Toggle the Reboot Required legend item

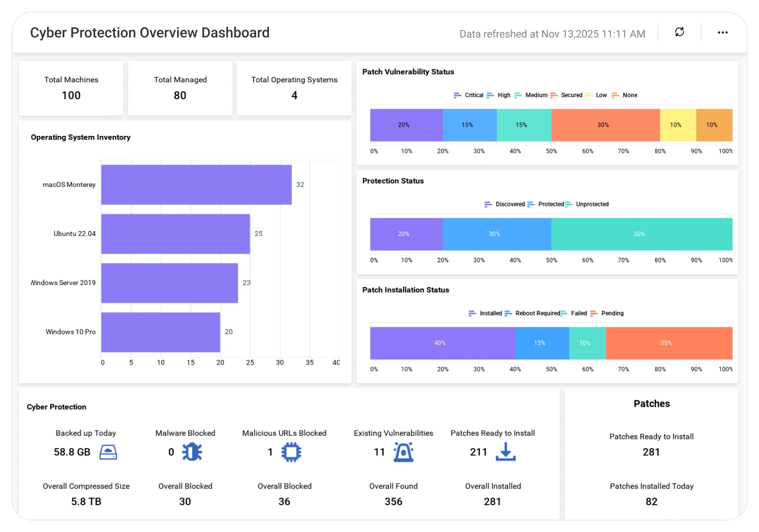coord(532,313)
